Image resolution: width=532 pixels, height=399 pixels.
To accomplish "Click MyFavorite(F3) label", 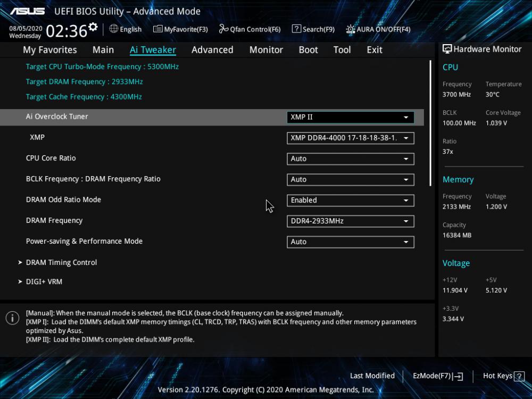I will 186,29.
